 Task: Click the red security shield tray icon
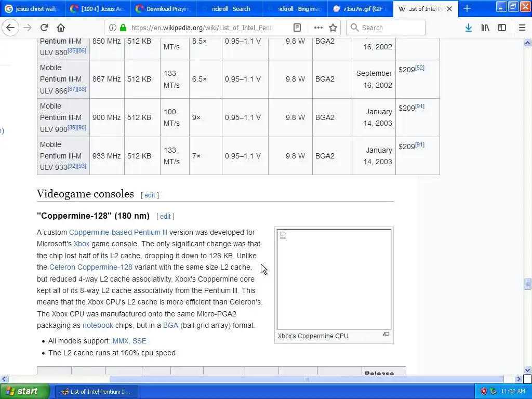click(x=484, y=392)
